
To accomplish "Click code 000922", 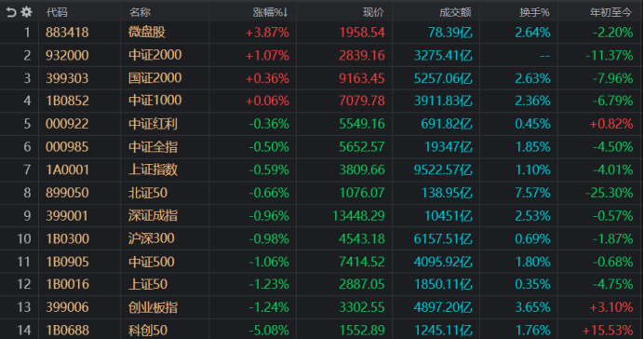I will point(67,124).
